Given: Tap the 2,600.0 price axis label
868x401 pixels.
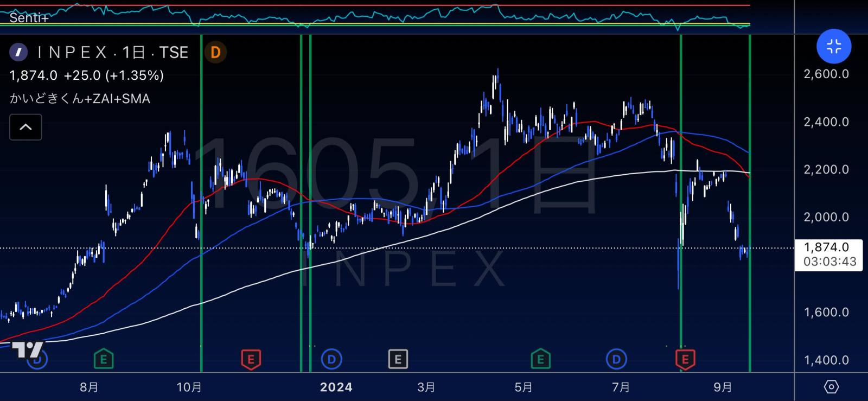Looking at the screenshot, I should 826,74.
